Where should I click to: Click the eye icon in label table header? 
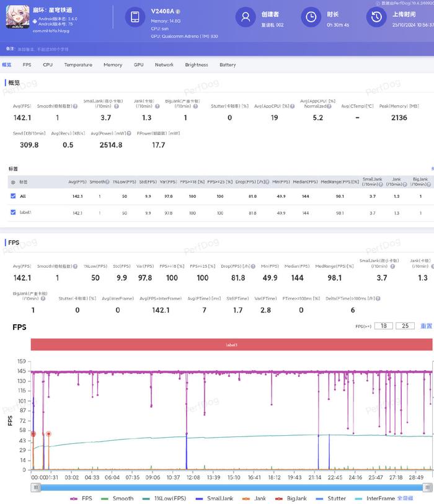[x=13, y=182]
